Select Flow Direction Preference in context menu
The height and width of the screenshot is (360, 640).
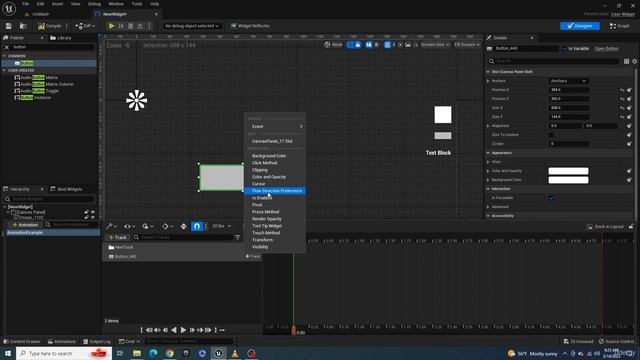275,191
